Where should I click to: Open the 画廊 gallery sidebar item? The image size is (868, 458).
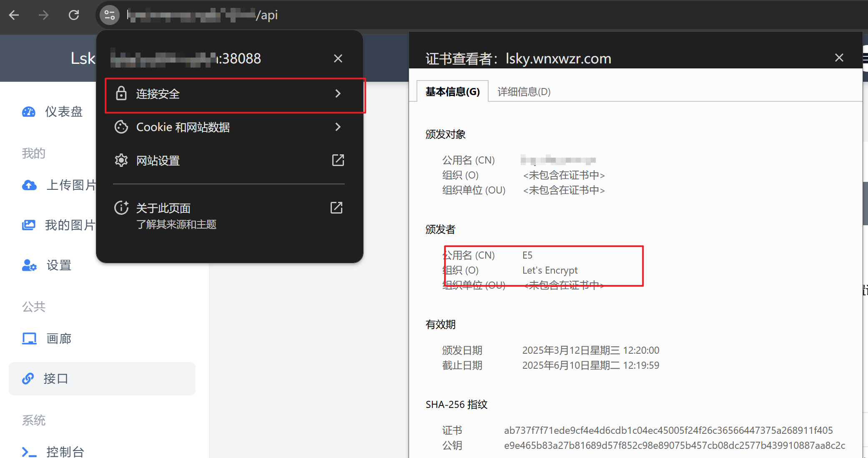pyautogui.click(x=58, y=339)
